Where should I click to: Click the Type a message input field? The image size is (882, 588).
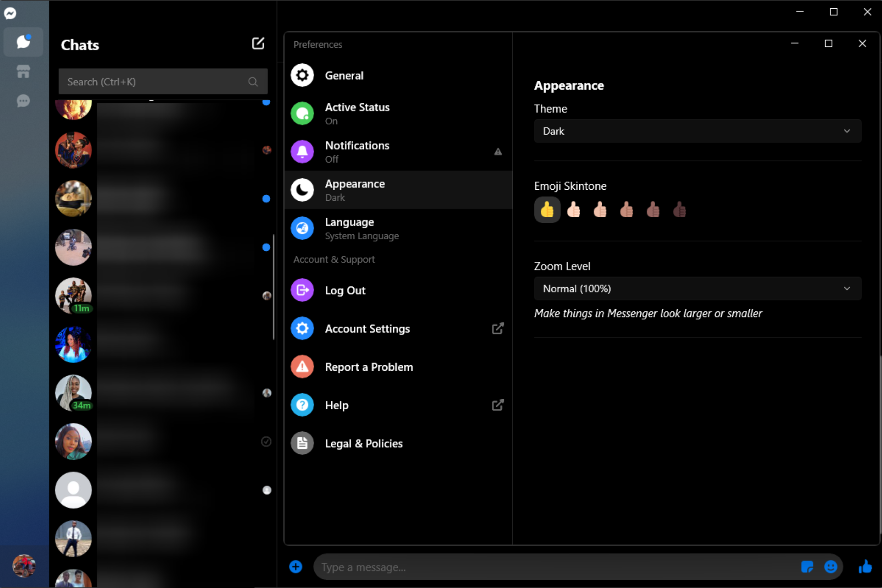556,567
